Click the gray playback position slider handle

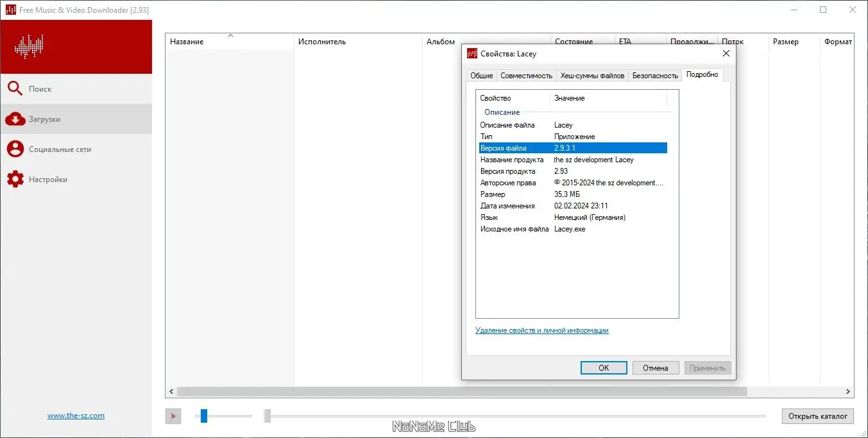pyautogui.click(x=268, y=416)
